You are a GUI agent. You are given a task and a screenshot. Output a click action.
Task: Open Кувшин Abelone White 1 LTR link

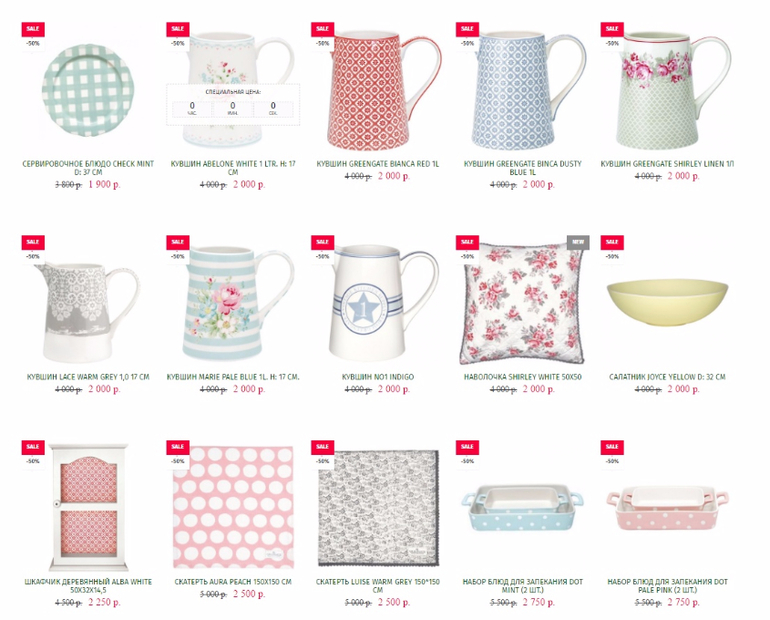(x=233, y=168)
